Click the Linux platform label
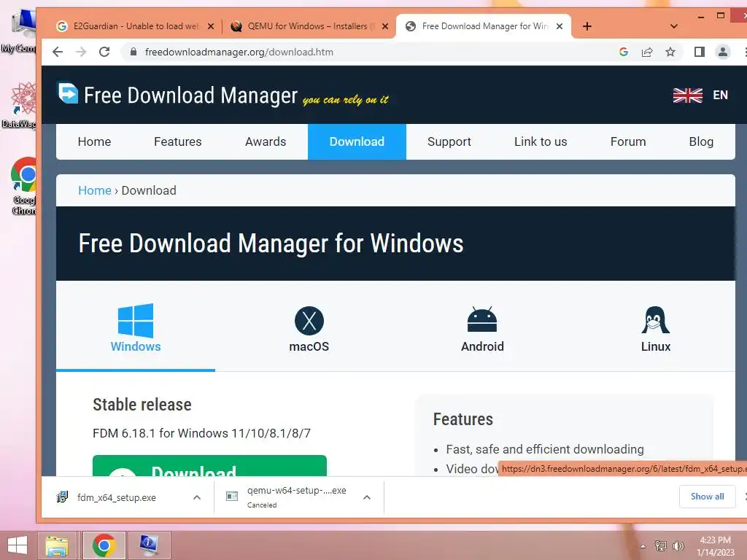The width and height of the screenshot is (747, 560). 656,346
